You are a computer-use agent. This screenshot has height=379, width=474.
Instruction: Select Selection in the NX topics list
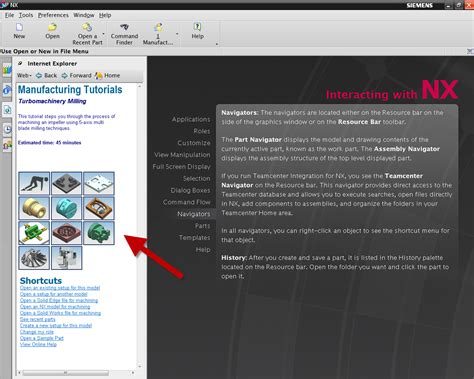pyautogui.click(x=197, y=179)
